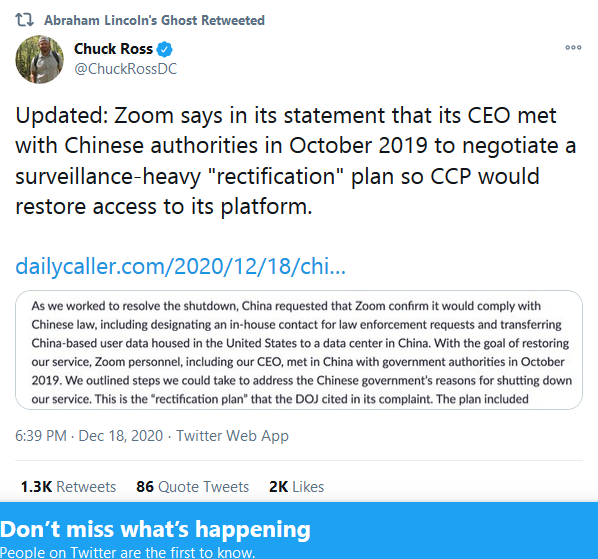Open the Chuck Ross display name
This screenshot has width=598, height=559.
[x=113, y=49]
